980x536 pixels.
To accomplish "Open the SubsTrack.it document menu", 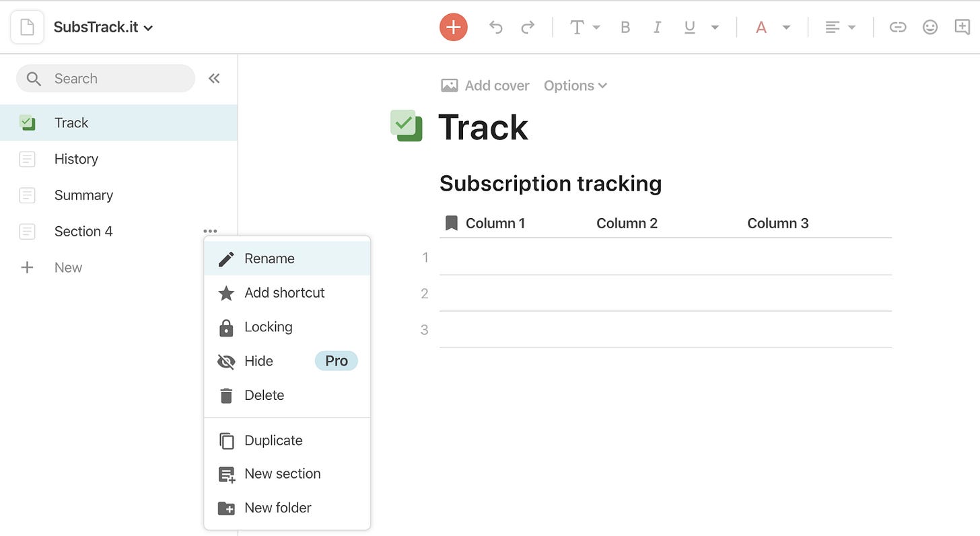I will (104, 28).
